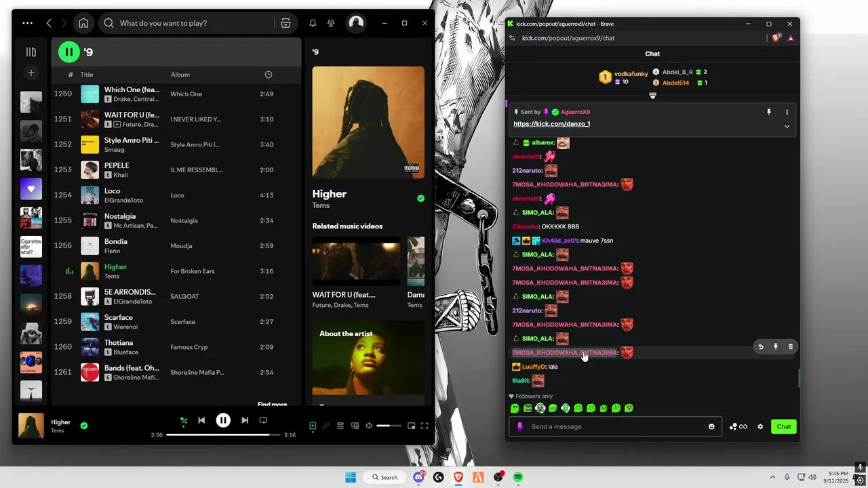Reply to the hovered 7MOSA_KHODOWAHA message
Screen dimensions: 868x488
(x=761, y=346)
